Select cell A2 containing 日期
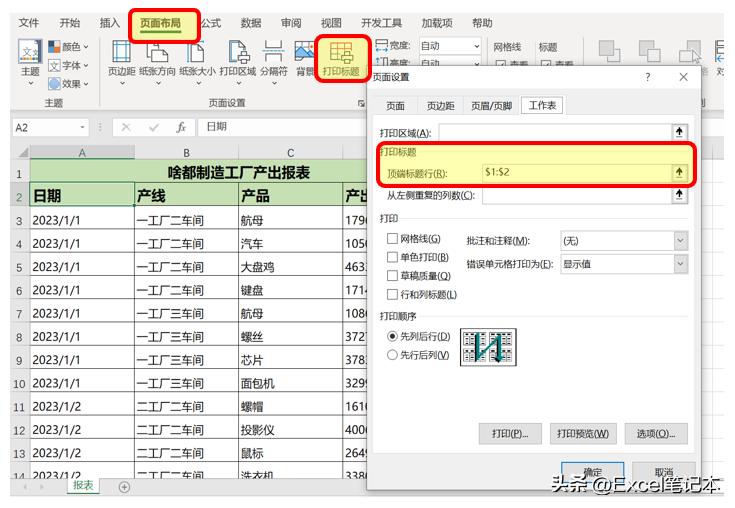Viewport: 735px width, 508px height. pos(82,195)
